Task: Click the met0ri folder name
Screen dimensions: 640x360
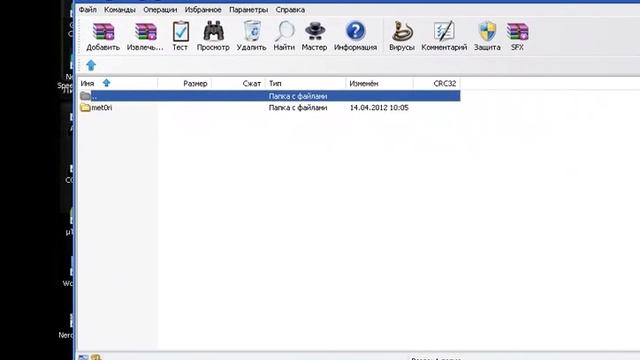Action: [102, 108]
